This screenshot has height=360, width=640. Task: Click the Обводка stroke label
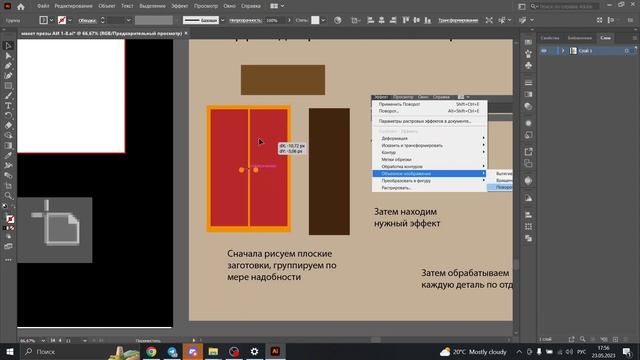click(x=87, y=20)
